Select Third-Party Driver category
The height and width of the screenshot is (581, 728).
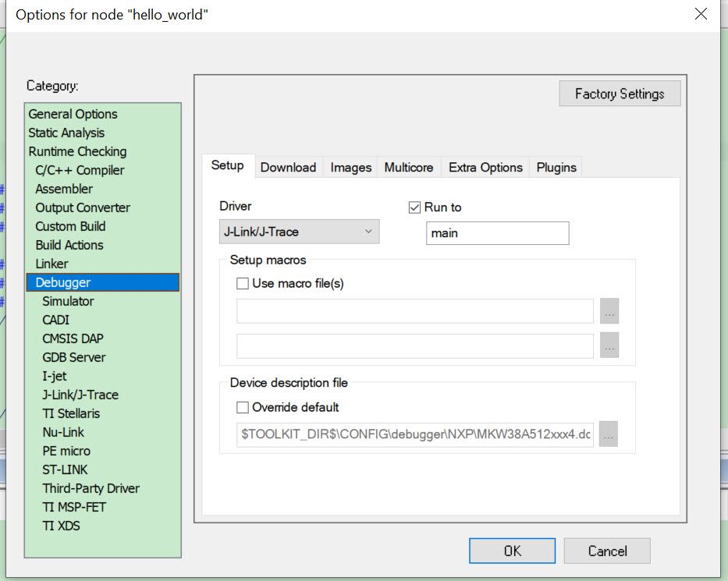tap(91, 489)
